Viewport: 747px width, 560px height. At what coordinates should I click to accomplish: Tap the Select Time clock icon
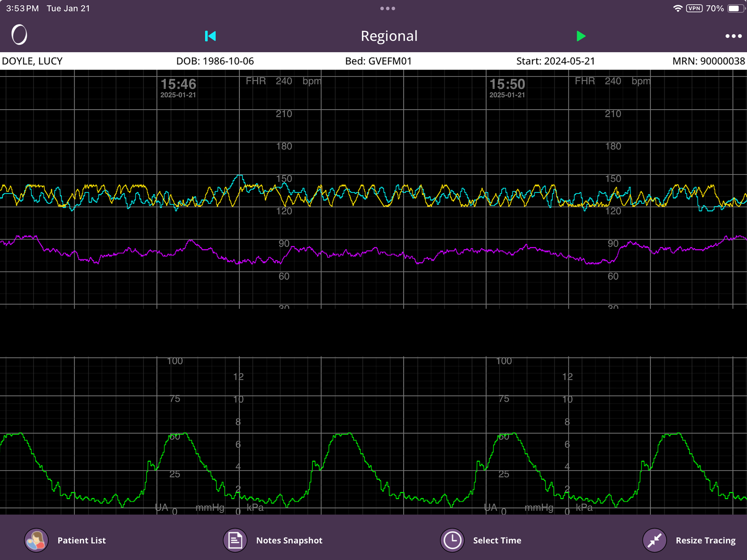point(452,540)
